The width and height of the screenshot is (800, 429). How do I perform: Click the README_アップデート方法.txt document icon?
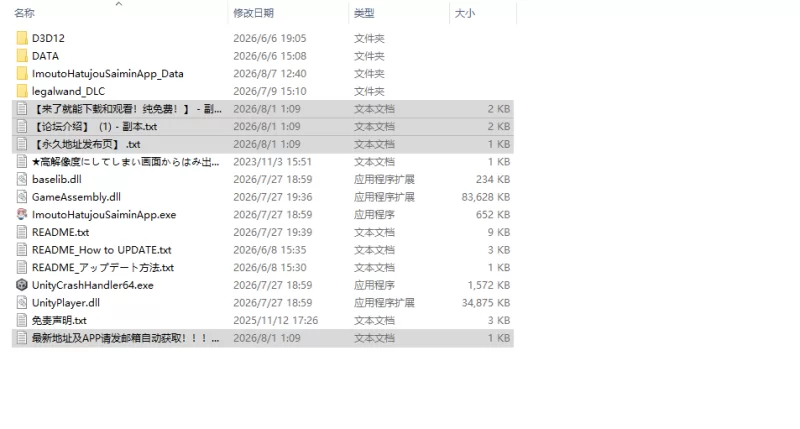coord(21,267)
